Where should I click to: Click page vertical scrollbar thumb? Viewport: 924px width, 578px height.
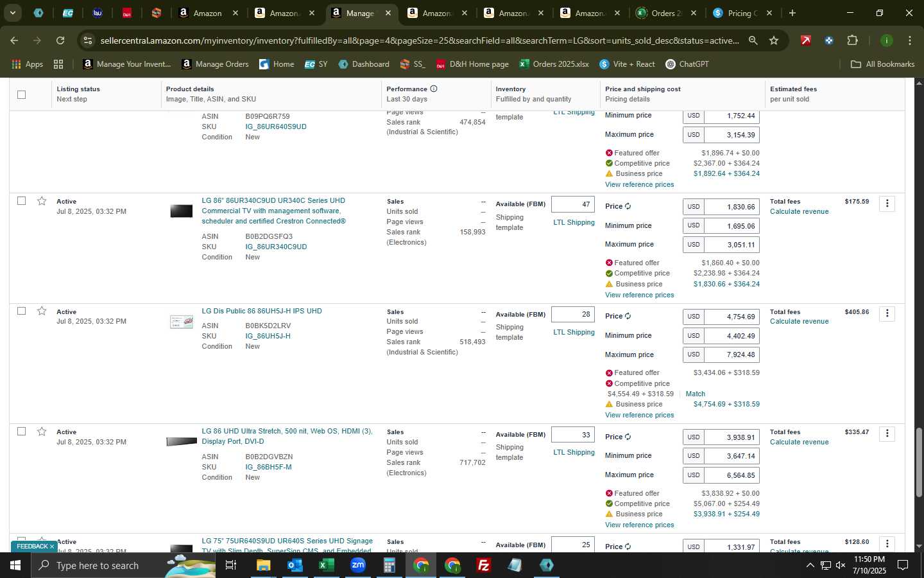918,462
